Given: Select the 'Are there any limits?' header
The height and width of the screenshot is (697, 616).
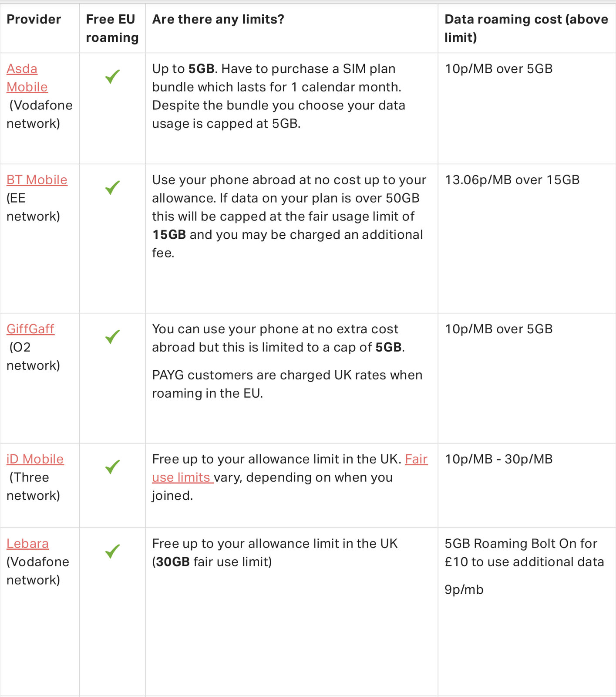Looking at the screenshot, I should click(218, 20).
